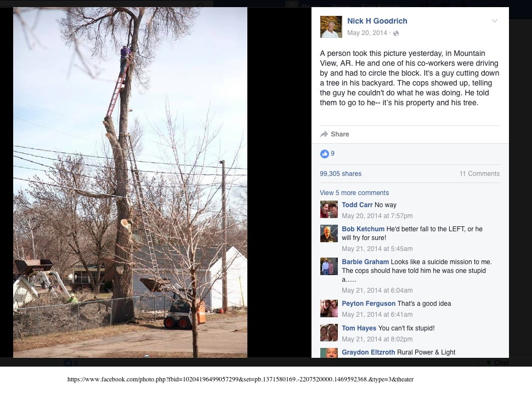
Task: Open the Chat tab at bottom
Action: [x=498, y=362]
